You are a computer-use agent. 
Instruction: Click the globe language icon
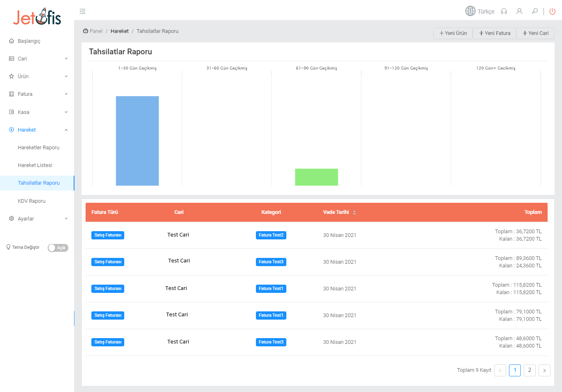coord(470,11)
